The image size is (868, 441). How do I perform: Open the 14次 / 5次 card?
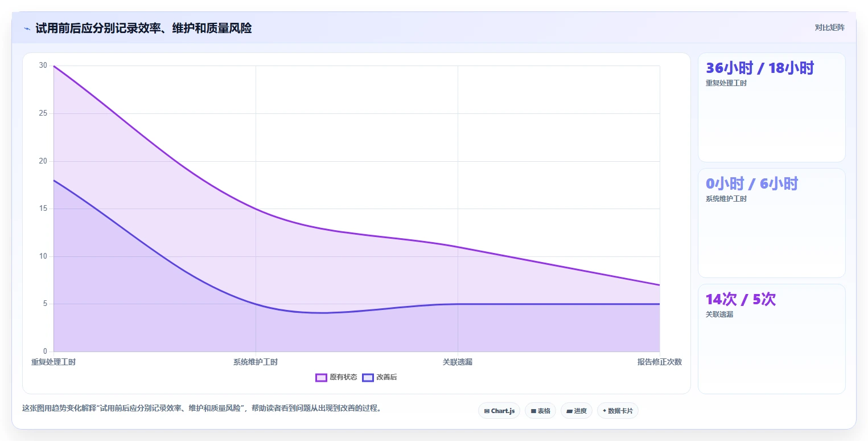point(771,338)
